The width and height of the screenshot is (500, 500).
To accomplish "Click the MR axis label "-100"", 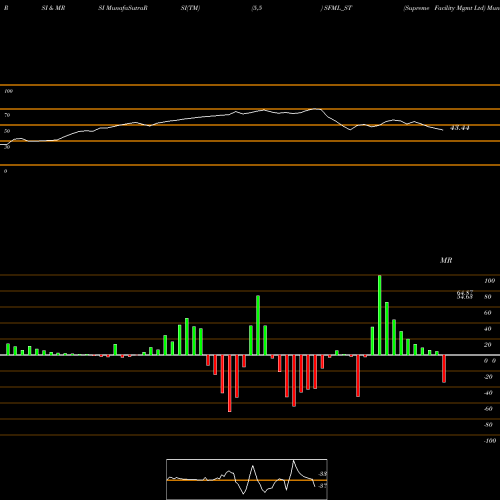I will 490,441.
